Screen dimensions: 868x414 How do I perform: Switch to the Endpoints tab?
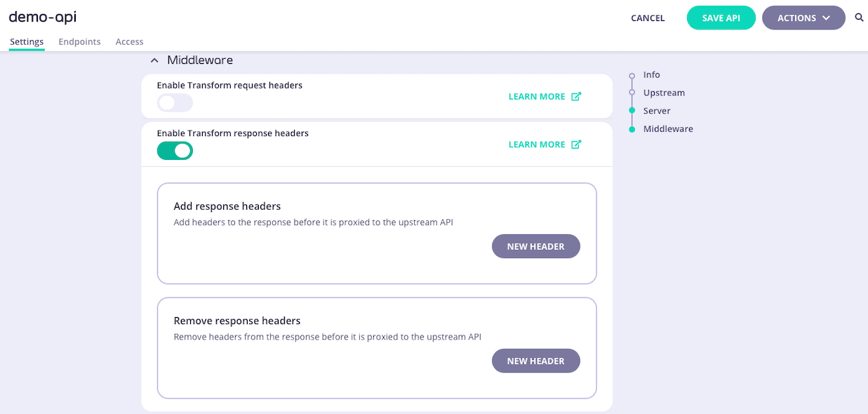pos(79,41)
